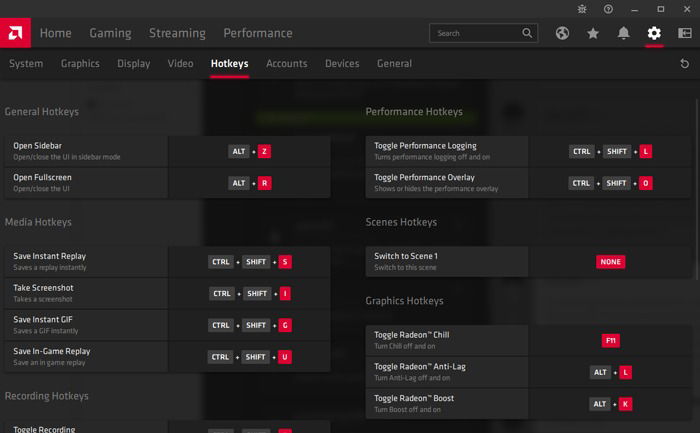Click the AMD logo icon

coord(17,33)
